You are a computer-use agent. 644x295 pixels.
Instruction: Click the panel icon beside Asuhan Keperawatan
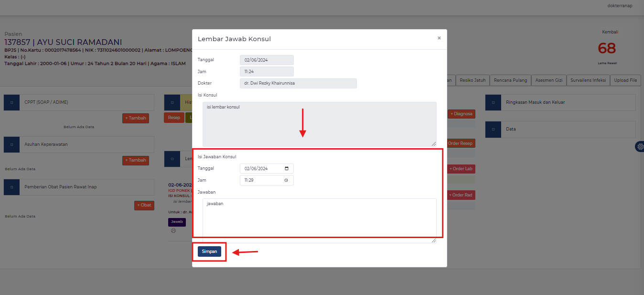[x=11, y=144]
